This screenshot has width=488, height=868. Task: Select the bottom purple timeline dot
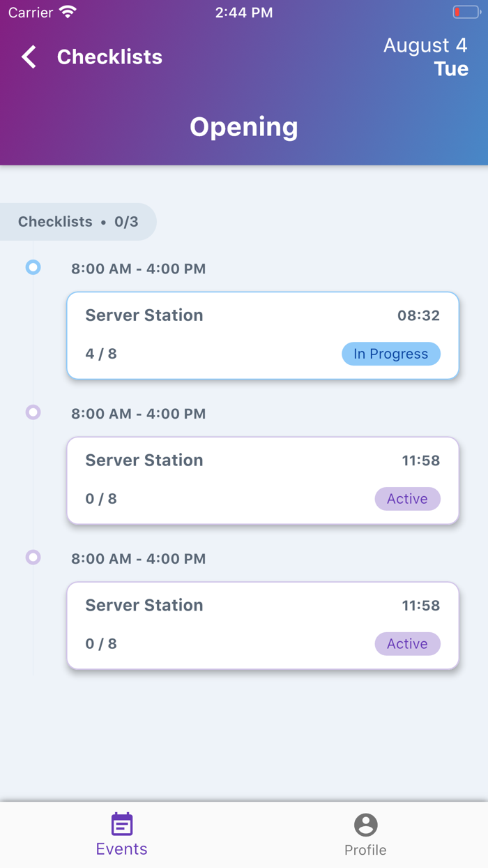click(x=33, y=558)
